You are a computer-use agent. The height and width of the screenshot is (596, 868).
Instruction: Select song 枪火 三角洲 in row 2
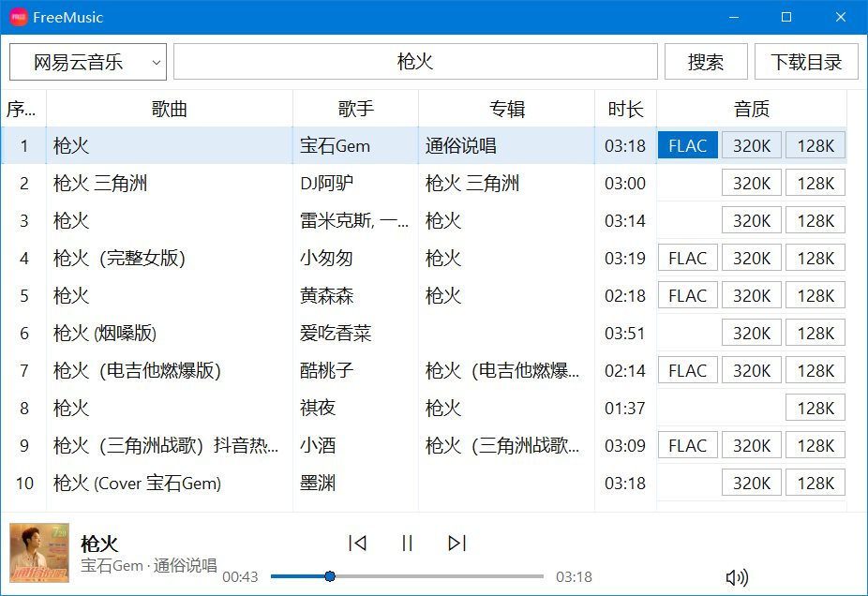(x=100, y=183)
